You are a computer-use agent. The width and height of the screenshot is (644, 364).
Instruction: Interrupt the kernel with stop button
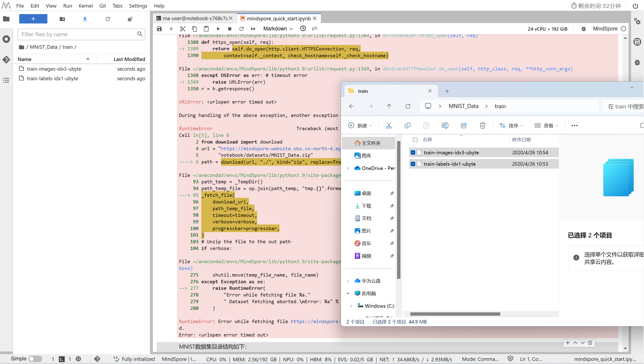click(229, 29)
